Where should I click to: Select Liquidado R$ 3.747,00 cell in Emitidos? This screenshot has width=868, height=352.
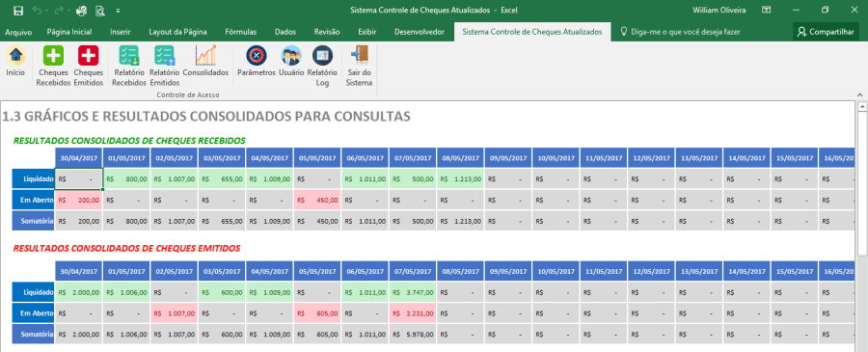413,291
